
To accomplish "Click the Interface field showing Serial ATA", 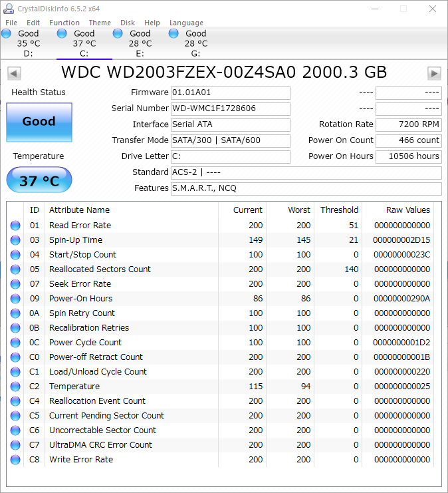I will tap(230, 125).
